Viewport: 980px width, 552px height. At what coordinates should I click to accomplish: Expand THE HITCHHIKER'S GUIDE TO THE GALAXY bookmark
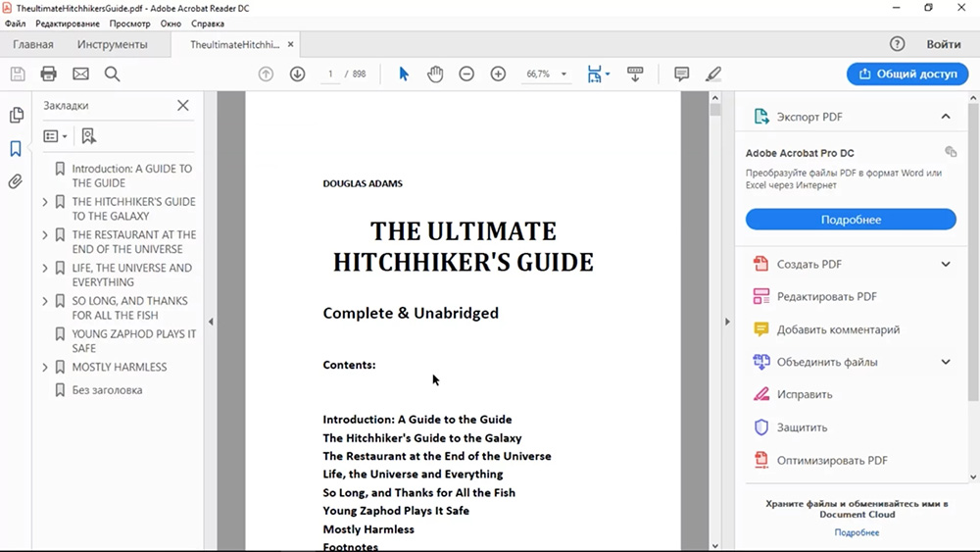pyautogui.click(x=45, y=202)
